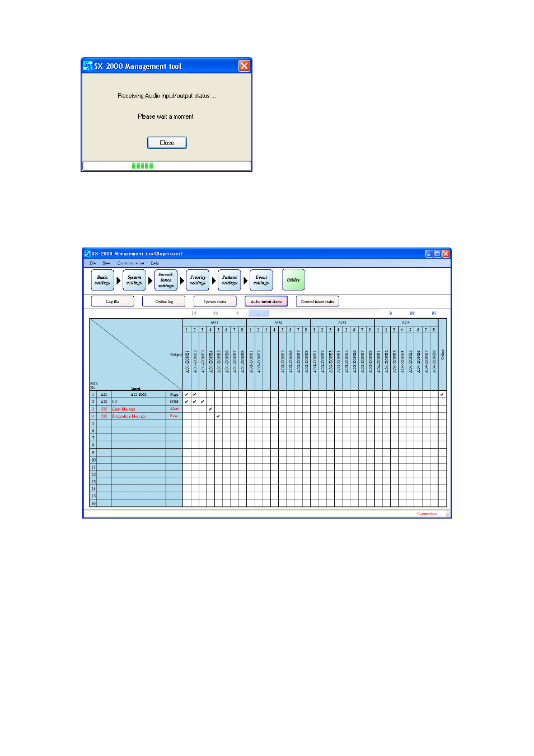Click the arrow between Basic and System settings

point(119,281)
